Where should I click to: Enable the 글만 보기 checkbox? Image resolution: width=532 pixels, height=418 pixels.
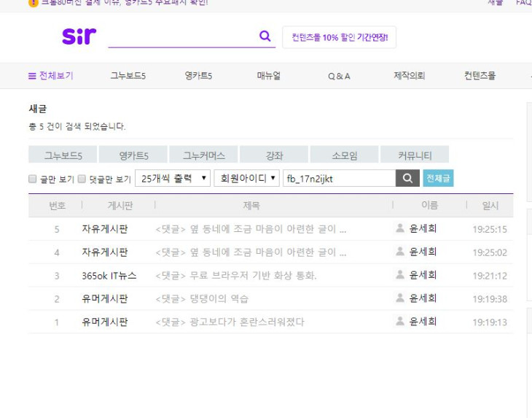point(32,179)
